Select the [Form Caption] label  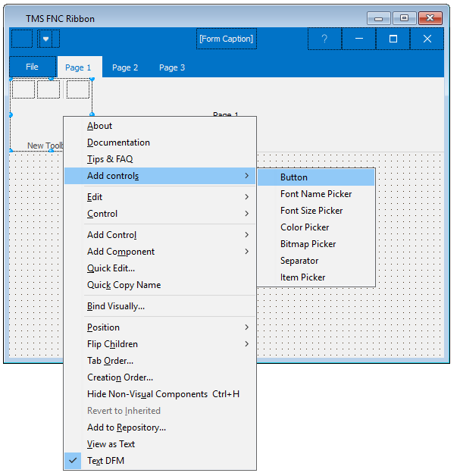point(226,39)
